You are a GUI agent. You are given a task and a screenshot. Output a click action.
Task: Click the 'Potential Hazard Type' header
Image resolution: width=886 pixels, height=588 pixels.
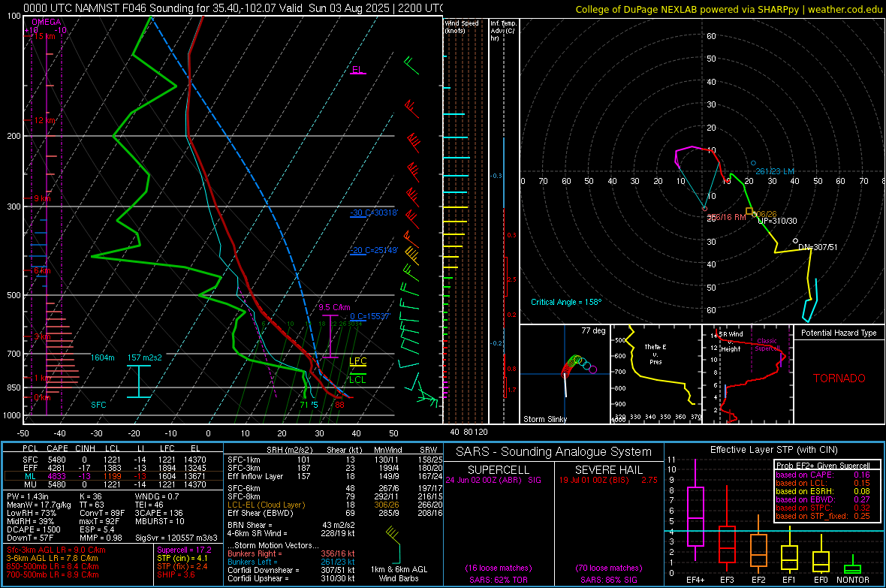pos(839,333)
